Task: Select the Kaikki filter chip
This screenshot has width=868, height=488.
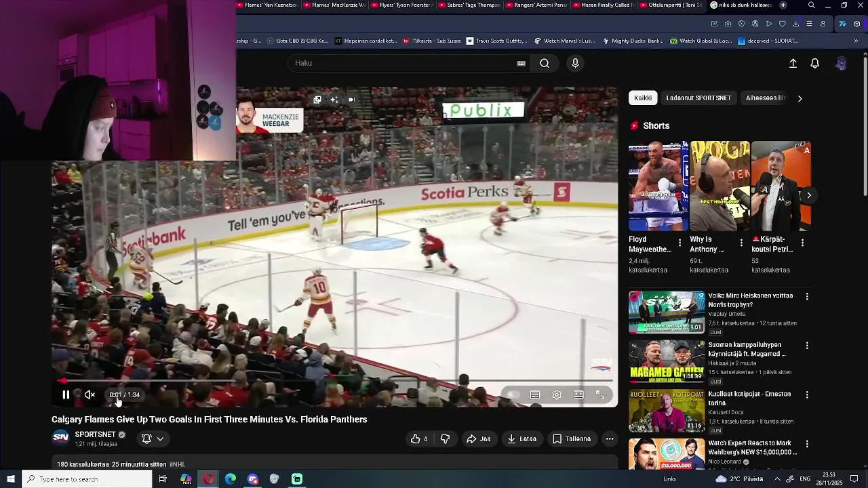Action: [643, 98]
